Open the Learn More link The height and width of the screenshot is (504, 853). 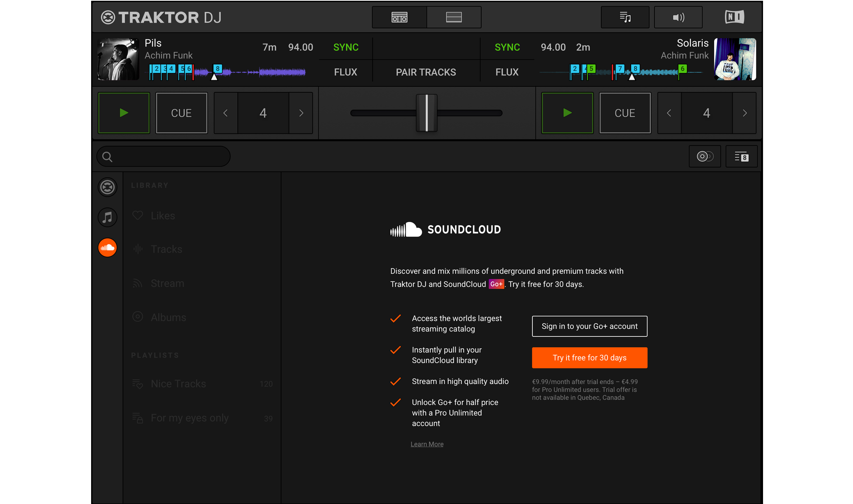pos(427,444)
